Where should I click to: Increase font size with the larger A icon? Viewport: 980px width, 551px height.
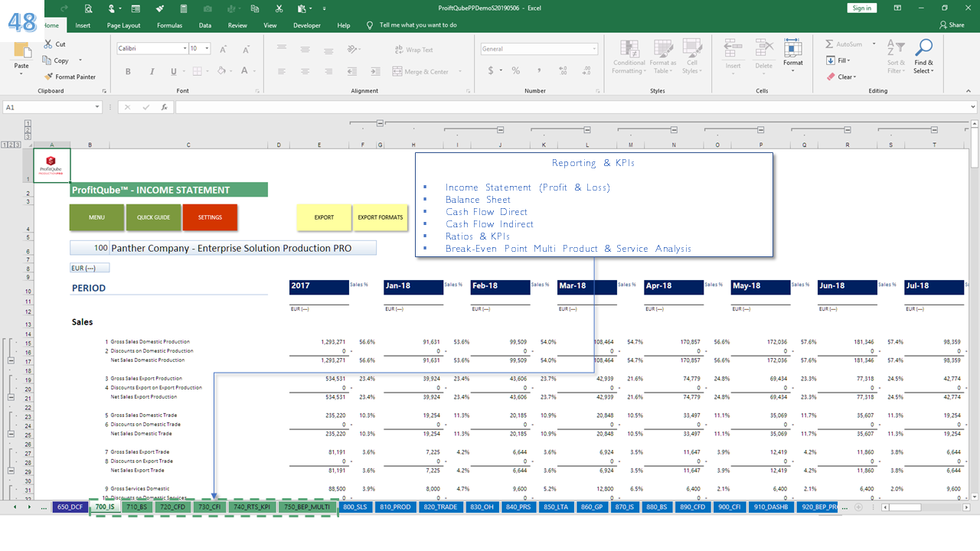coord(224,49)
